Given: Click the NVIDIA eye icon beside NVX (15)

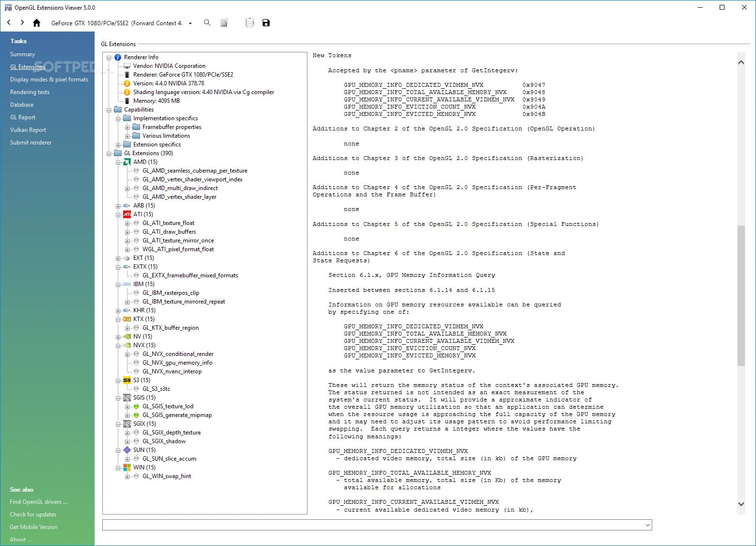Looking at the screenshot, I should [x=127, y=345].
